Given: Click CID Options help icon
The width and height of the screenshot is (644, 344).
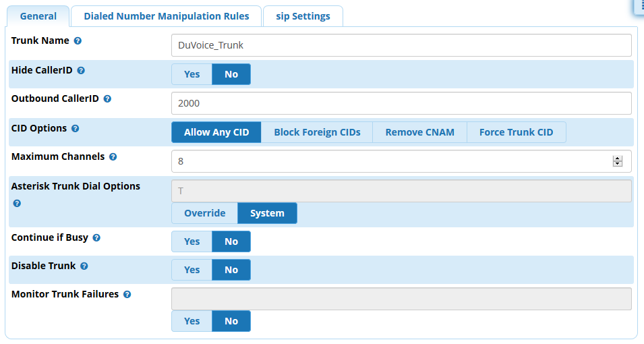Looking at the screenshot, I should pos(75,128).
